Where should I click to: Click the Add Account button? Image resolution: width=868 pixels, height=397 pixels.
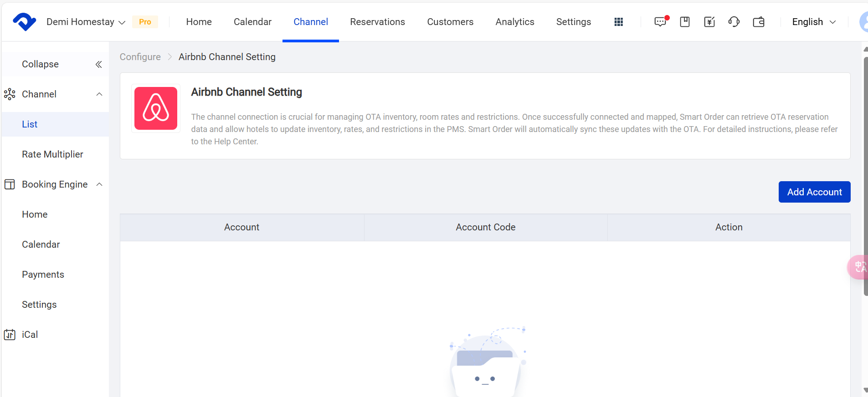[x=814, y=192]
